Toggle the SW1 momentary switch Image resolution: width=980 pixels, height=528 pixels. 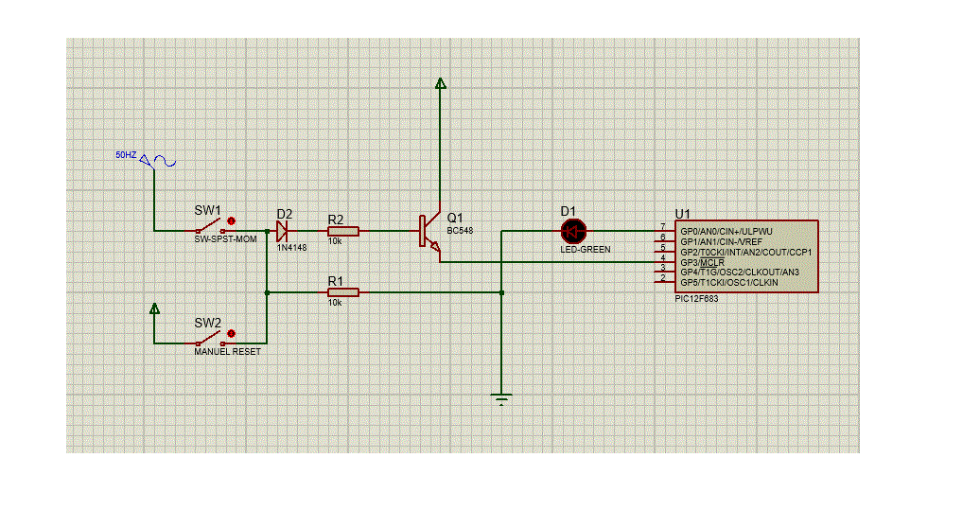[209, 226]
